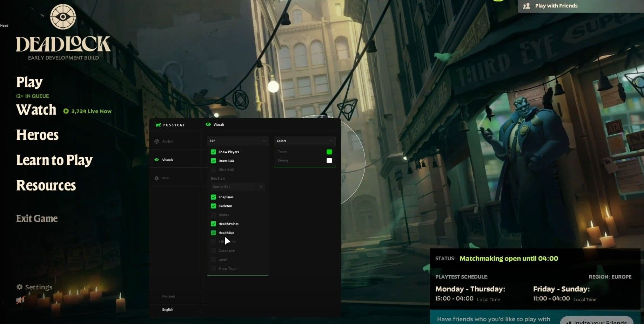Switch language to Русский
The width and height of the screenshot is (644, 324).
(168, 296)
